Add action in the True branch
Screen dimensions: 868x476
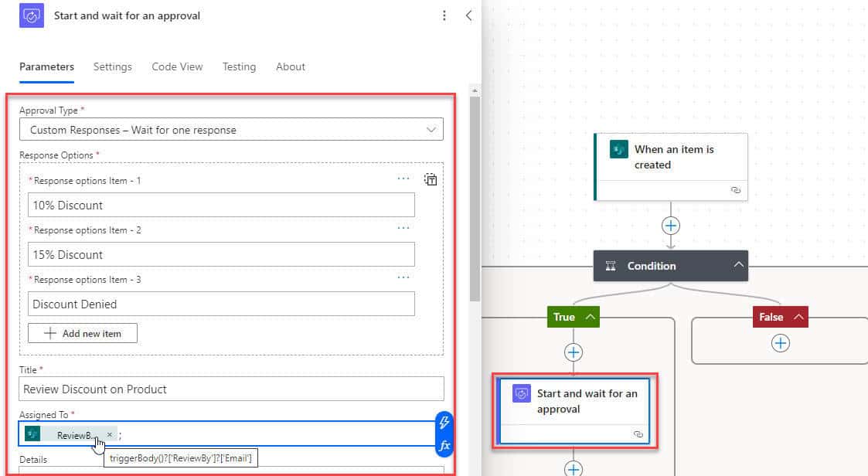click(x=574, y=352)
